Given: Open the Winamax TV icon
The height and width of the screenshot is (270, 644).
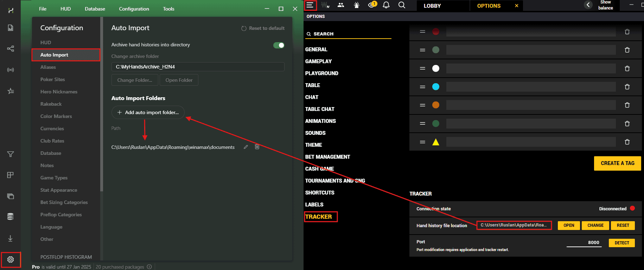Looking at the screenshot, I should coord(325,5).
